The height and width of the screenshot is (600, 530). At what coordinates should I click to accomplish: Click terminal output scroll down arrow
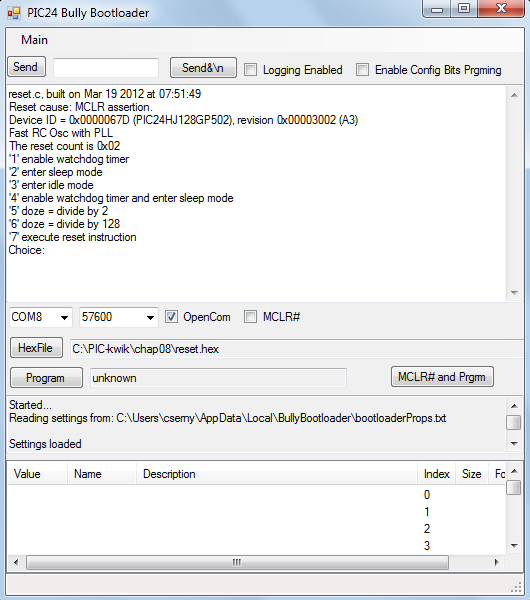coord(514,293)
